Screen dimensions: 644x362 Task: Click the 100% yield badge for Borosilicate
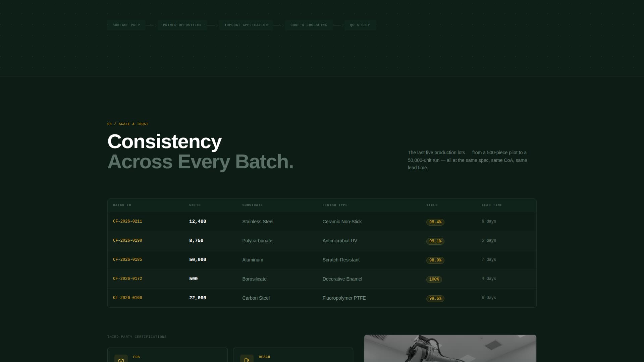(x=434, y=279)
